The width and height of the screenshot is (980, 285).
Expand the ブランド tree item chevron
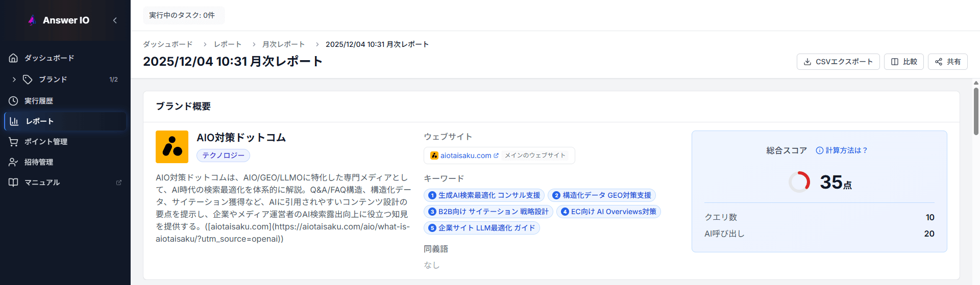(x=14, y=80)
